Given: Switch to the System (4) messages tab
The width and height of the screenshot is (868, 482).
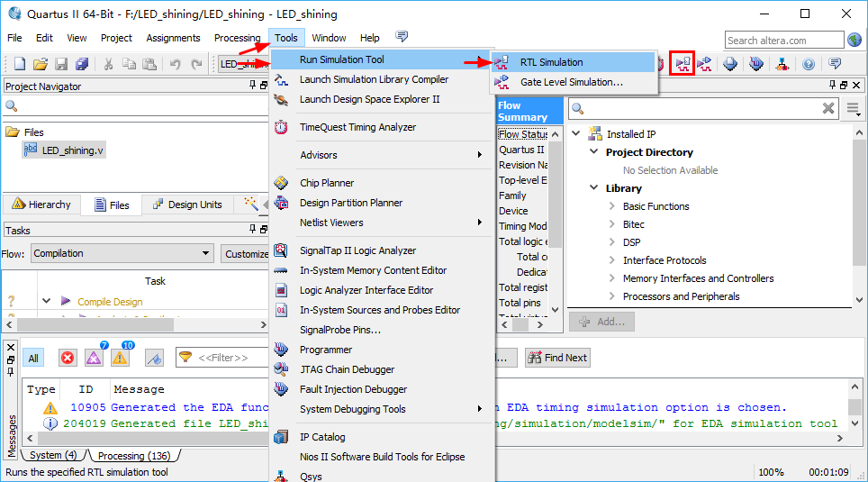Looking at the screenshot, I should 53,455.
